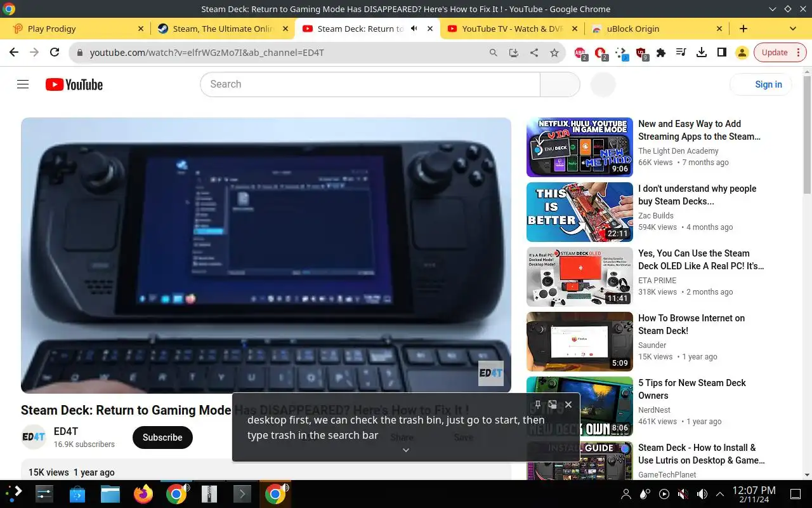Open the KDE Plasma integration extension
Viewport: 812px width, 508px height.
tap(622, 53)
